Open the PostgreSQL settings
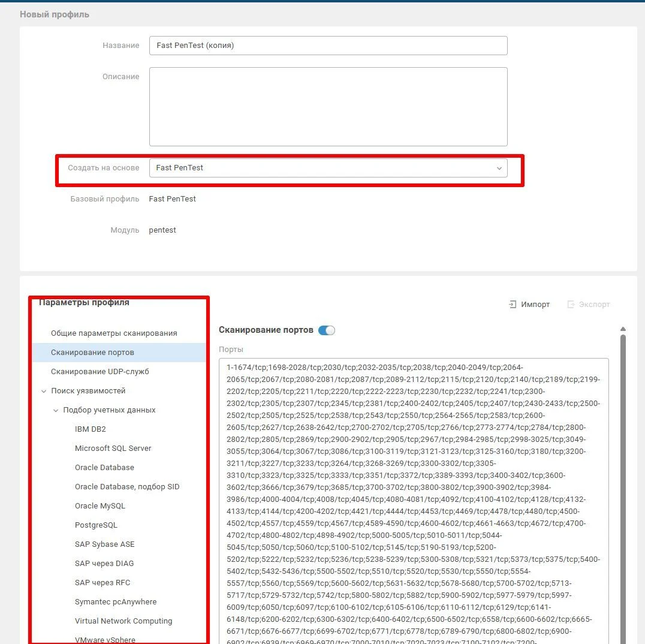 [x=97, y=525]
